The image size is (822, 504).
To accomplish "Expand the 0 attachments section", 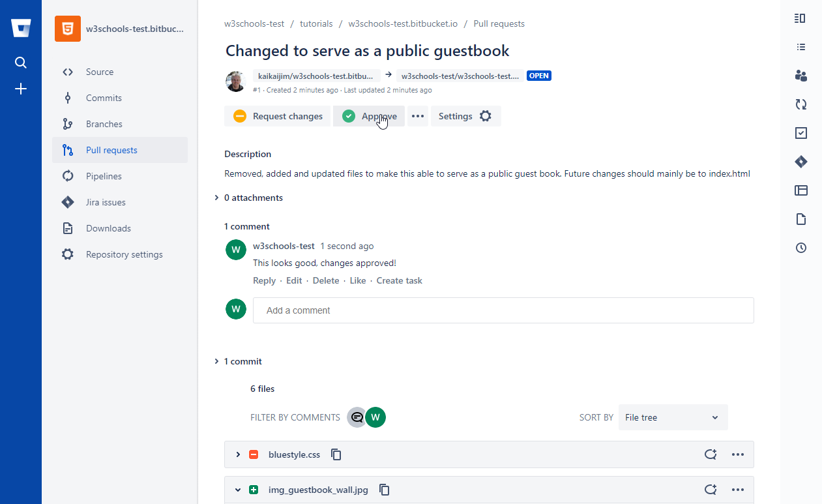I will click(253, 198).
